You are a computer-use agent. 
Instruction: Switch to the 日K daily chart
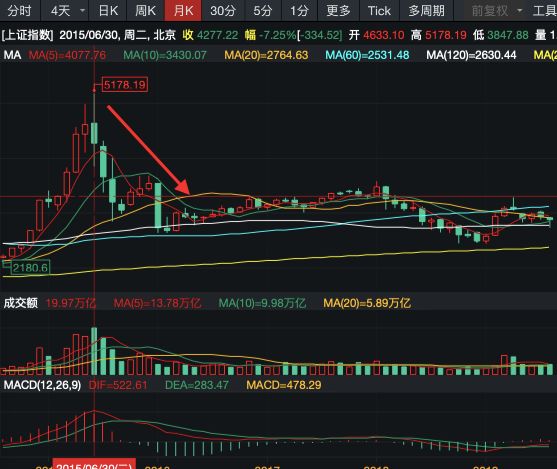click(108, 11)
